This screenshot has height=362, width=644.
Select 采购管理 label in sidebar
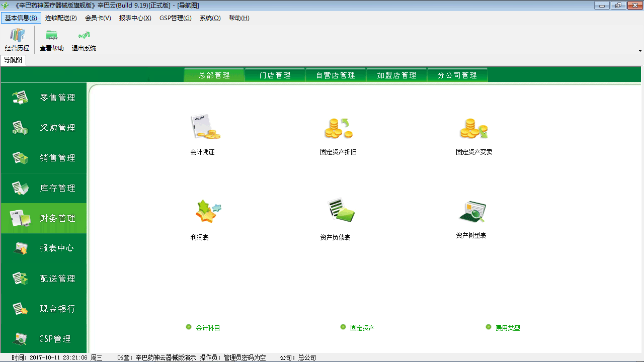(58, 128)
